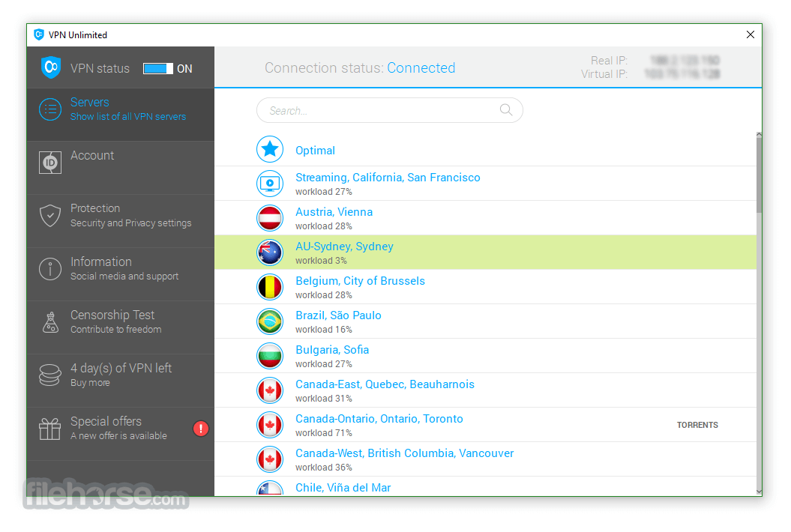Connect to Canada-West, British Columbia, Vancouver
791x532 pixels.
(485, 459)
